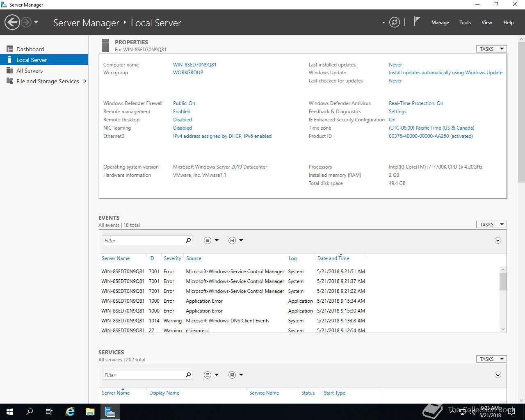Sort services by Service Name column
Screen dimensions: 525x420
264,393
